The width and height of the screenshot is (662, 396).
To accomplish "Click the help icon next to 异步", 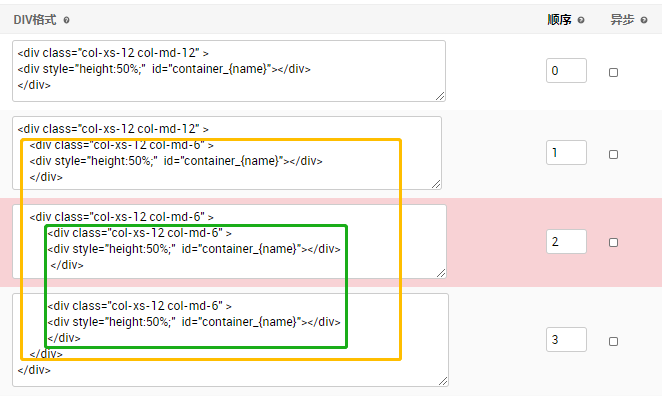I will [x=644, y=20].
